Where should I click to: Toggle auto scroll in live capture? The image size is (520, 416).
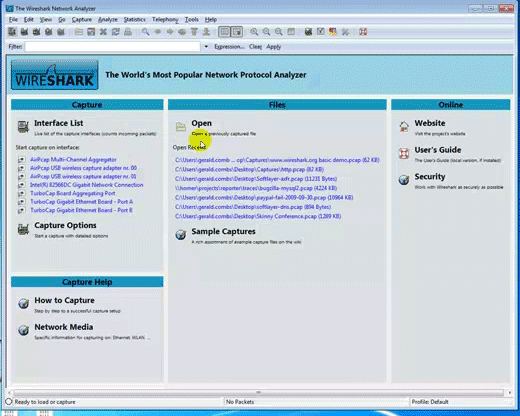pos(237,32)
